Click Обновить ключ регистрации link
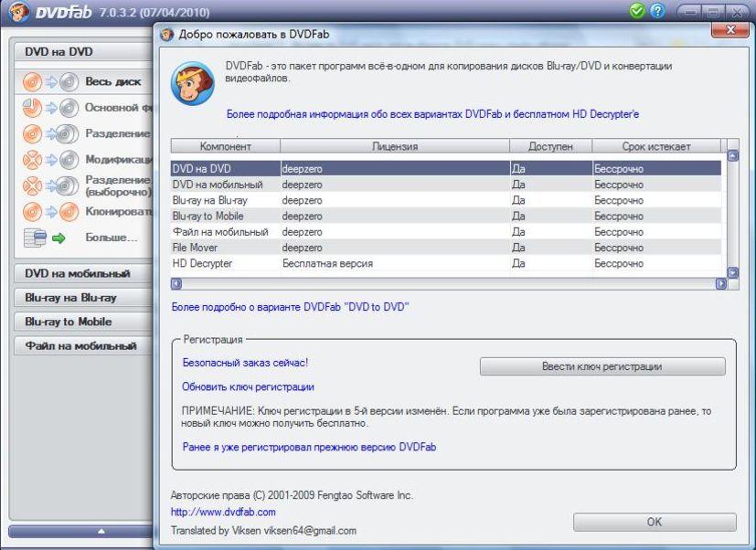The image size is (756, 550). 248,386
